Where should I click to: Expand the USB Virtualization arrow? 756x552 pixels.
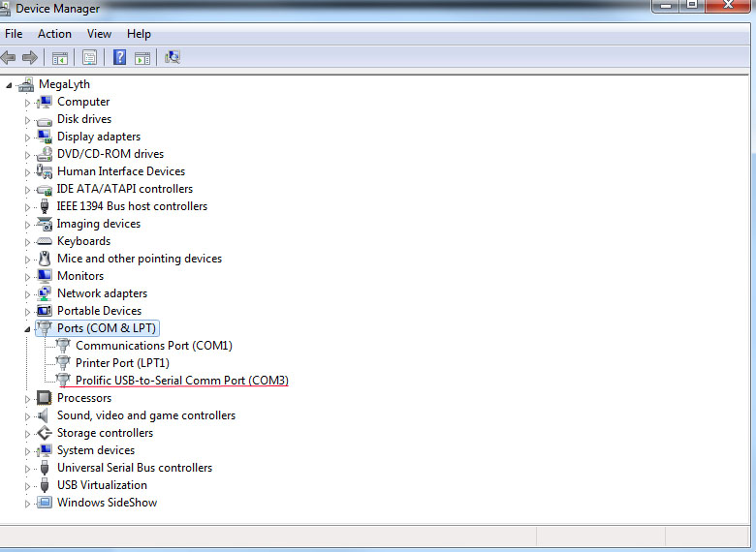pos(27,486)
